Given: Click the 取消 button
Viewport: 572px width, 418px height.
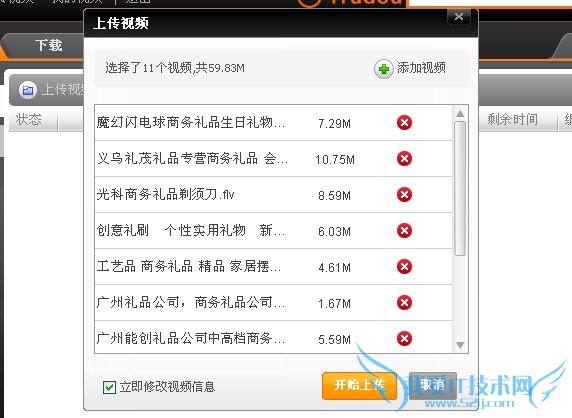Looking at the screenshot, I should coord(433,386).
